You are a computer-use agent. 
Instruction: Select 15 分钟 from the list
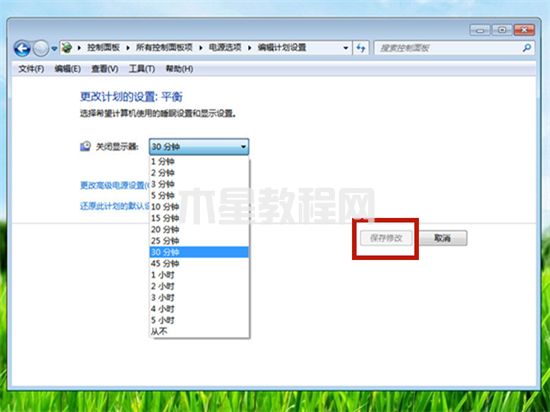[199, 218]
